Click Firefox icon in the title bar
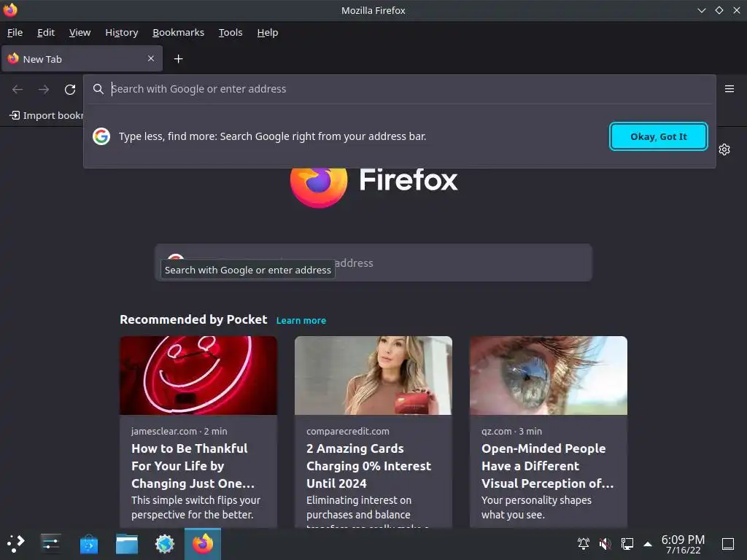 click(x=10, y=10)
